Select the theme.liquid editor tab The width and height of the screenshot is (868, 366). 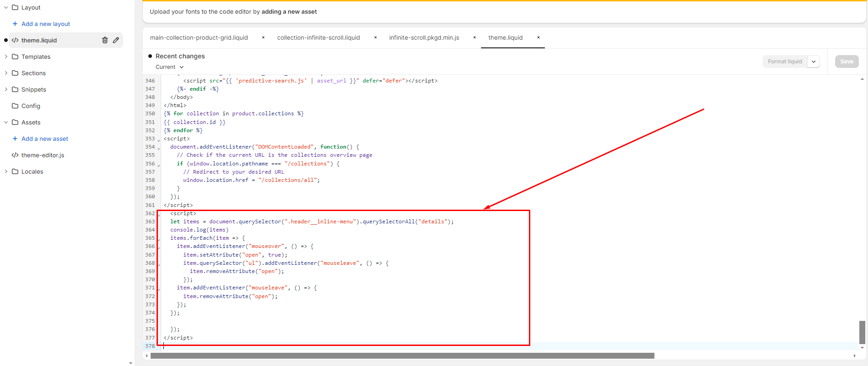[x=505, y=37]
